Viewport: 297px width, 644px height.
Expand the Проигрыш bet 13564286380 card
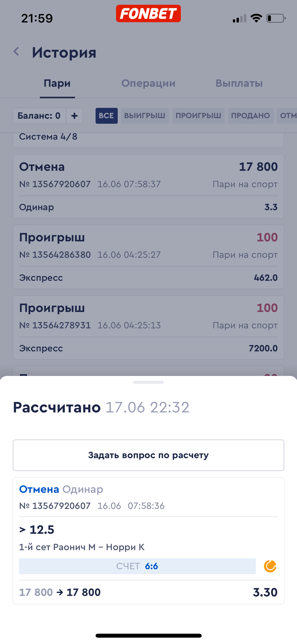tap(148, 257)
